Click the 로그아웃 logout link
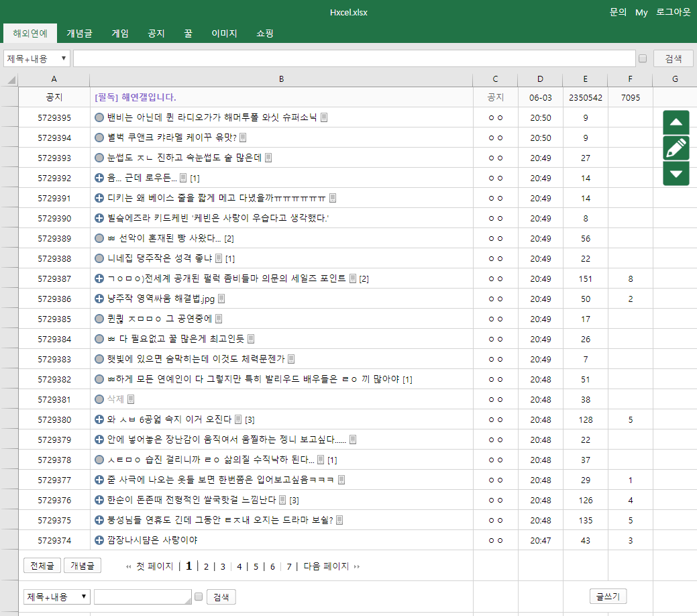This screenshot has width=697, height=616. 674,12
